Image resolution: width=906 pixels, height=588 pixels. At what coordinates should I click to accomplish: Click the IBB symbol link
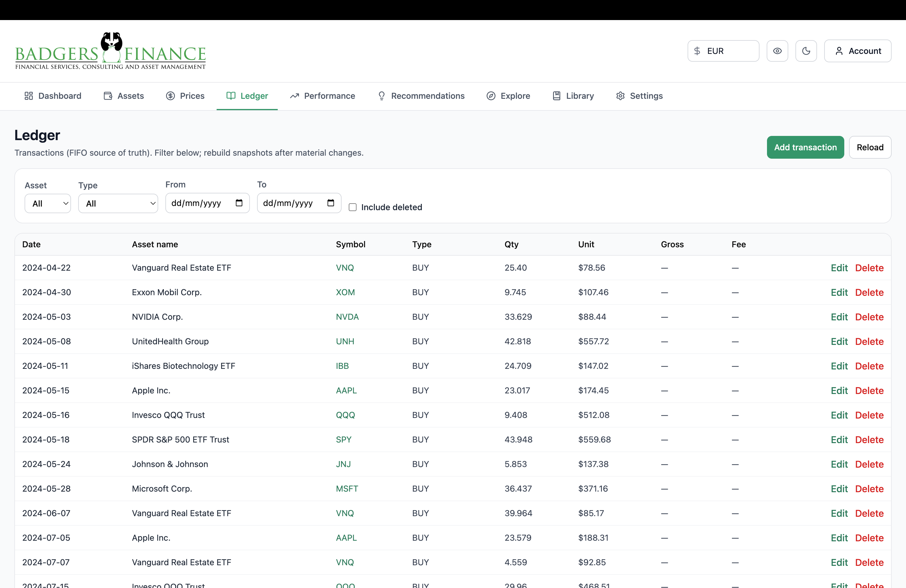tap(342, 366)
